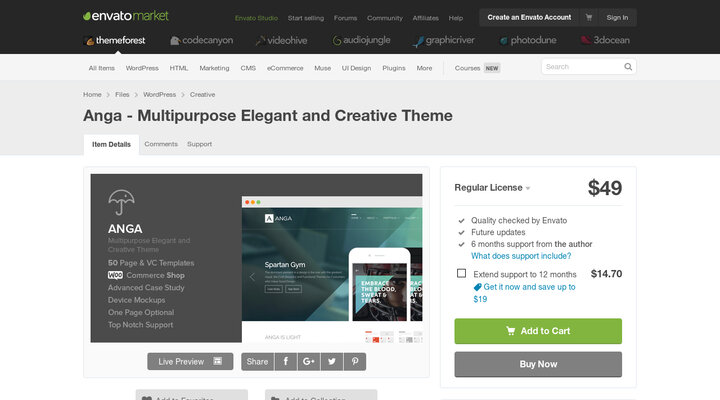Open the Forums link
Viewport: 720px width, 400px height.
point(345,18)
